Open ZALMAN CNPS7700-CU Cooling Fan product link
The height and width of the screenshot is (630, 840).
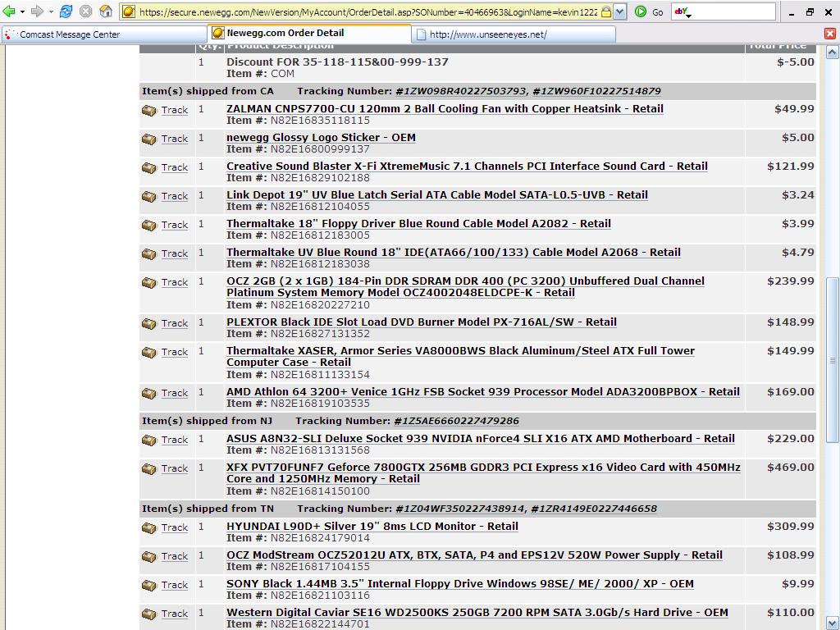[445, 109]
